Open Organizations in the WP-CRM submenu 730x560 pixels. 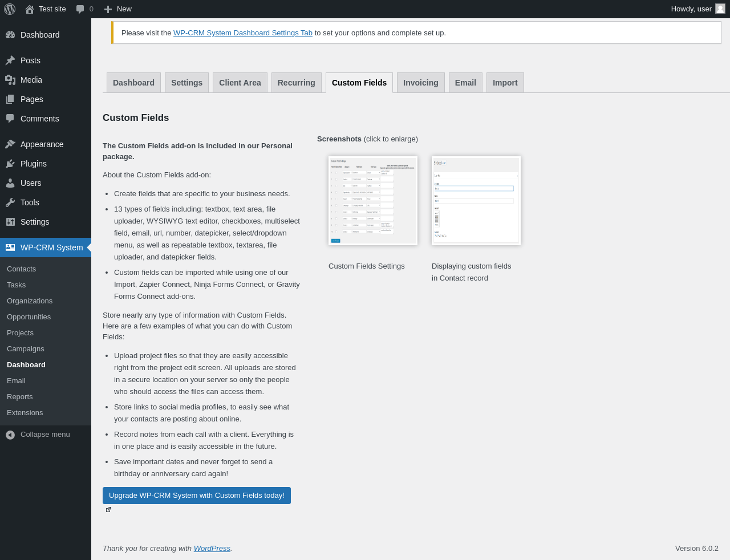30,301
